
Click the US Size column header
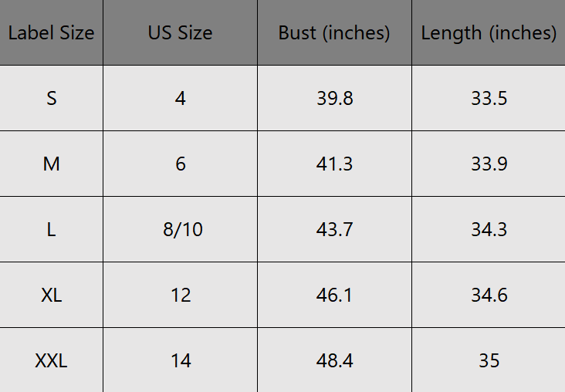pos(180,32)
